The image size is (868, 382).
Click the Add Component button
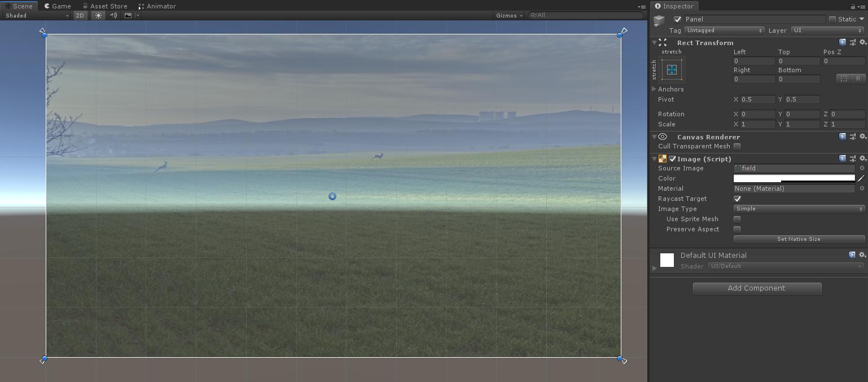pos(757,288)
